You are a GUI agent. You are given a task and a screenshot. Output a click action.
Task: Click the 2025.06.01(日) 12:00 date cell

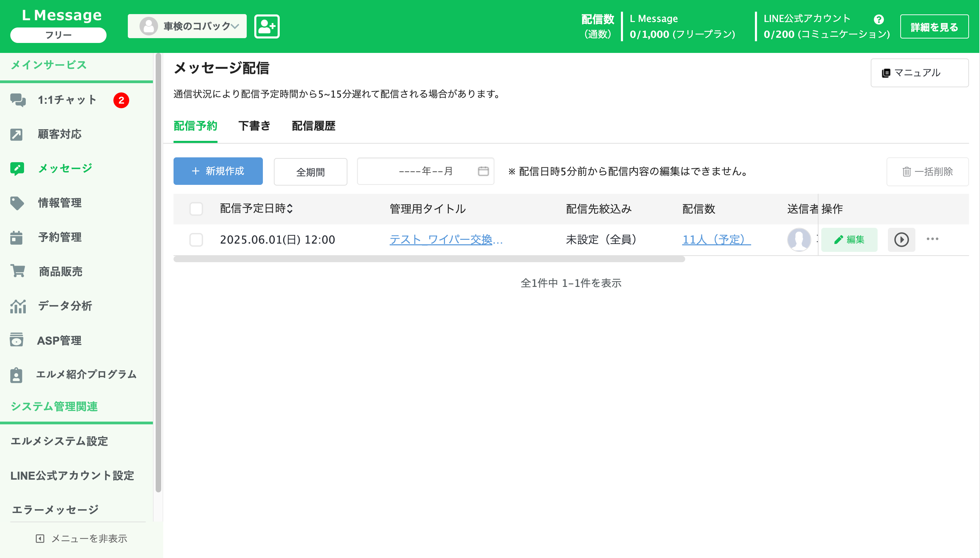tap(278, 239)
